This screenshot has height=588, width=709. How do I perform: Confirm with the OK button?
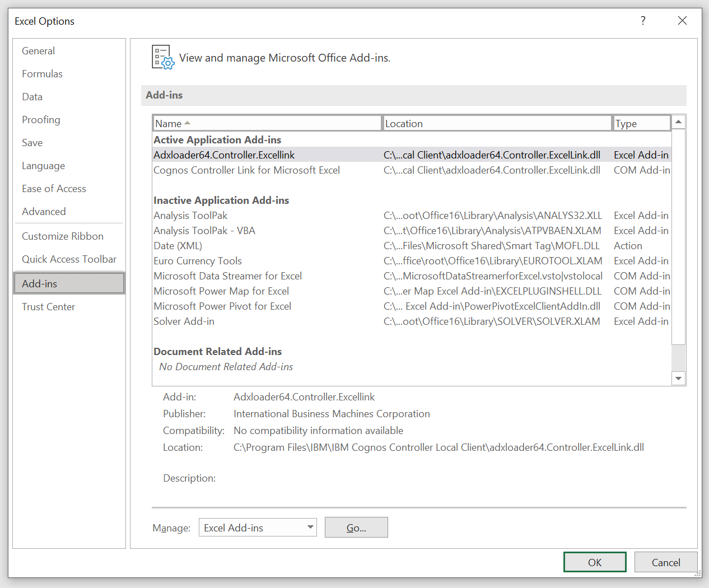click(595, 562)
